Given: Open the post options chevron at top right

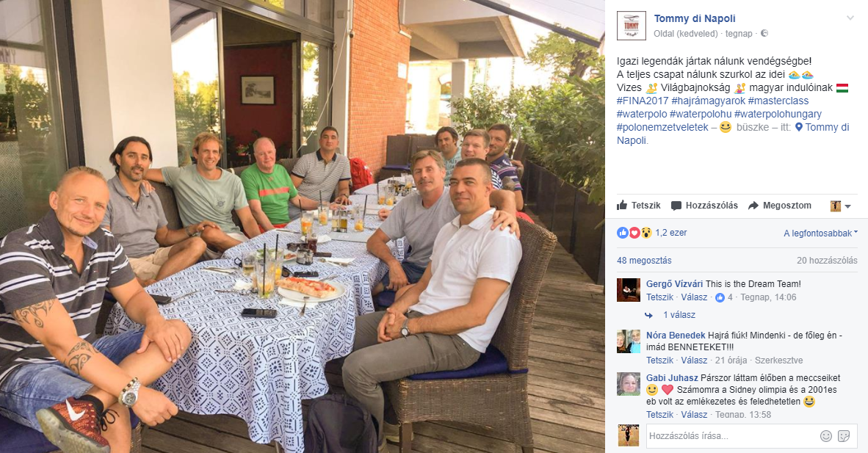Looking at the screenshot, I should 850,18.
